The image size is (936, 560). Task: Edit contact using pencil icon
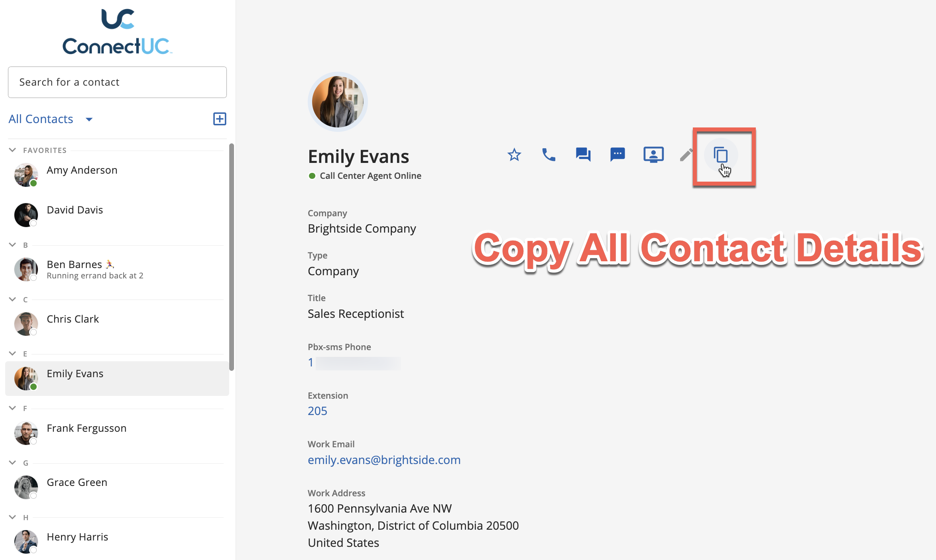686,155
